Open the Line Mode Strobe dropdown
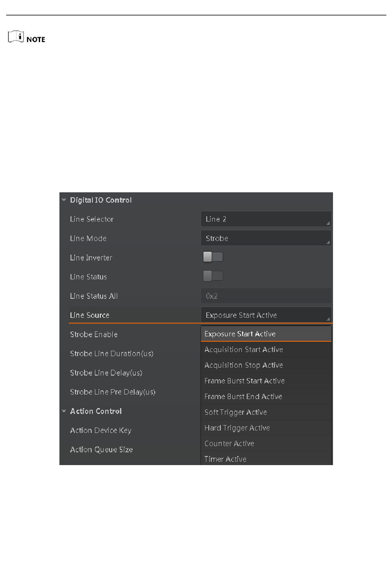The image size is (392, 586). click(x=266, y=238)
